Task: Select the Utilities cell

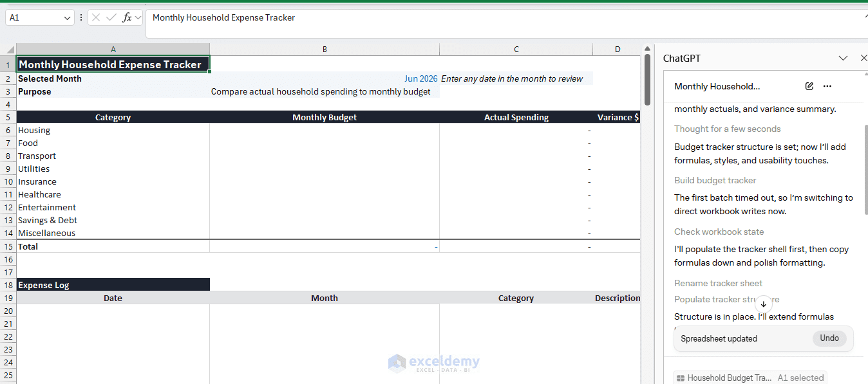Action: (113, 169)
